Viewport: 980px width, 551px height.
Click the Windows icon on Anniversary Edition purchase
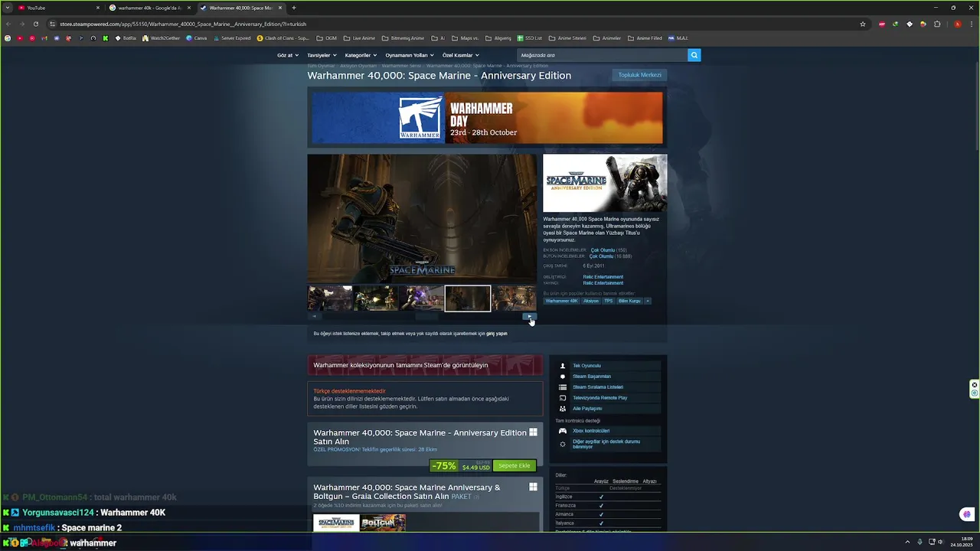pos(534,432)
